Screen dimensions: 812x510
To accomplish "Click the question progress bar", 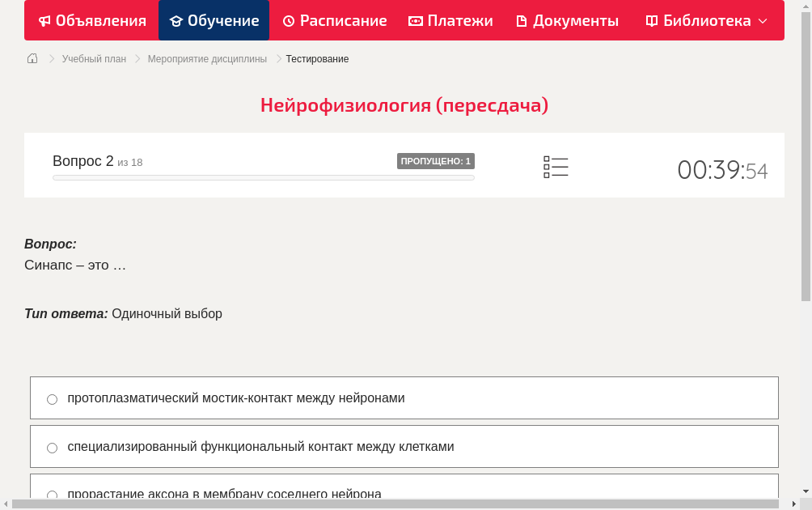I will click(x=263, y=177).
